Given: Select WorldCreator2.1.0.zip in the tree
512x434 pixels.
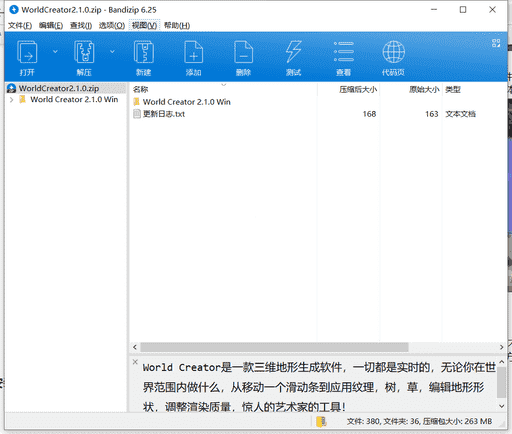Looking at the screenshot, I should click(x=59, y=88).
